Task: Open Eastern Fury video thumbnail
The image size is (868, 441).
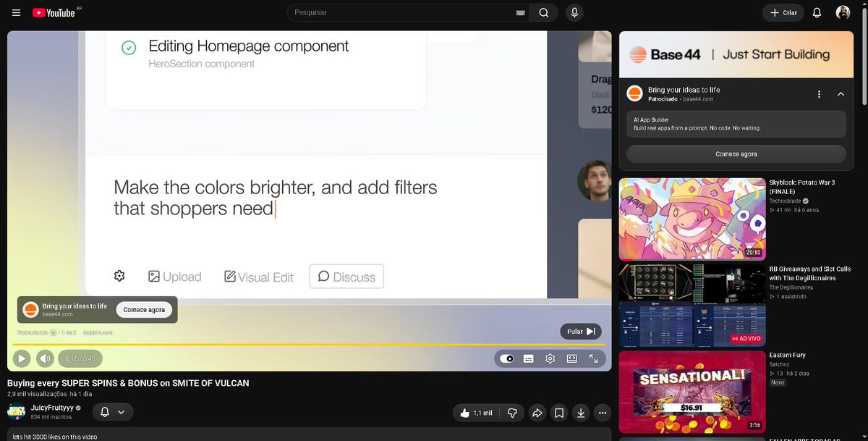Action: (x=692, y=392)
